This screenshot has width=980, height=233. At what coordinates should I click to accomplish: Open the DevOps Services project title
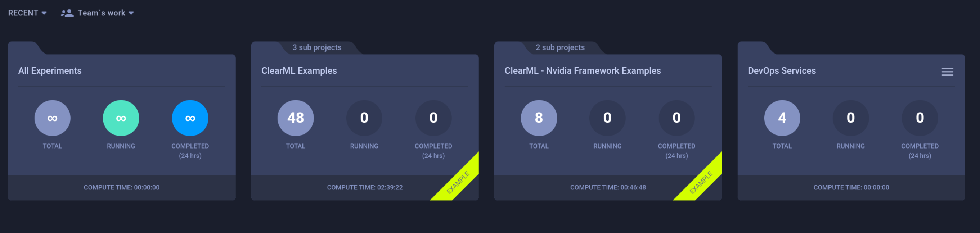782,71
